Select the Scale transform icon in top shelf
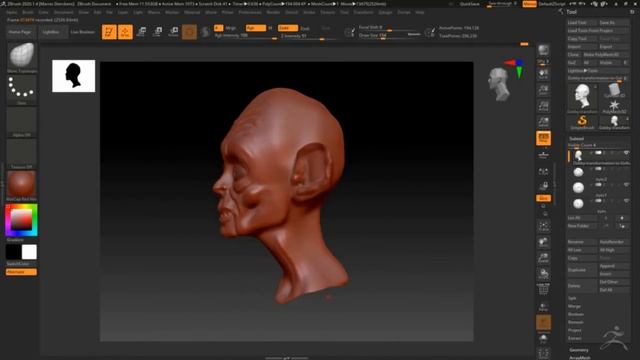The image size is (640, 360). tap(158, 32)
